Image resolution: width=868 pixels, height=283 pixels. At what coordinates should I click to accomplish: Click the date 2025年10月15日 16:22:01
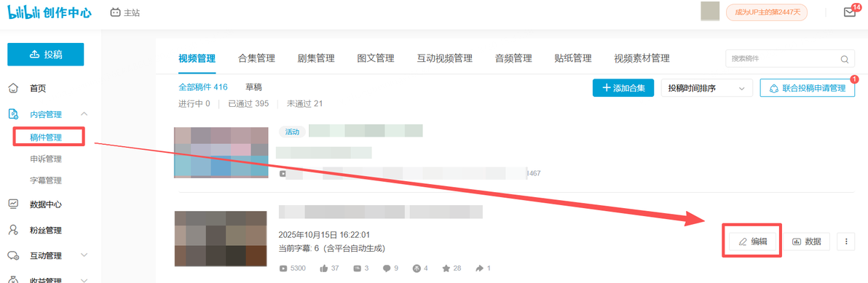(324, 235)
